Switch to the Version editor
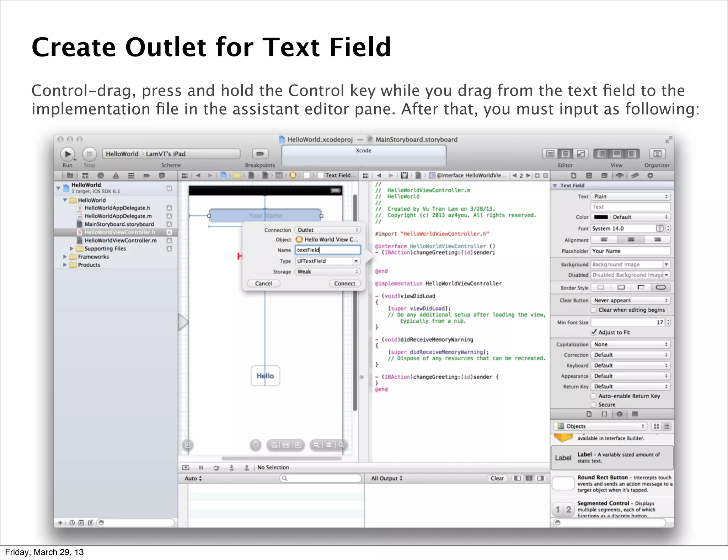Image resolution: width=728 pixels, height=560 pixels. (581, 154)
